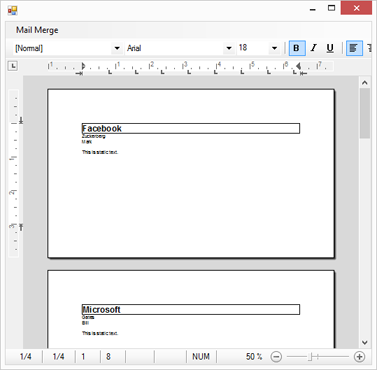Select the align left button
The width and height of the screenshot is (377, 370).
coord(354,48)
